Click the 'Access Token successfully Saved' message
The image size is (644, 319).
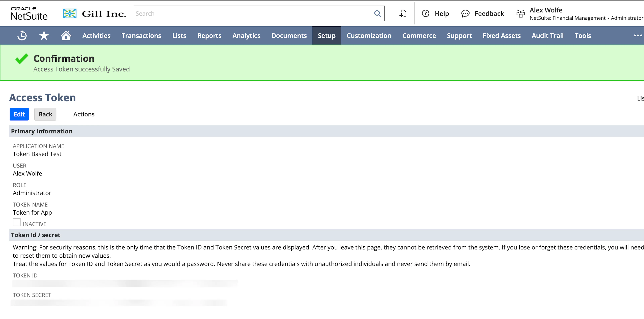(82, 69)
